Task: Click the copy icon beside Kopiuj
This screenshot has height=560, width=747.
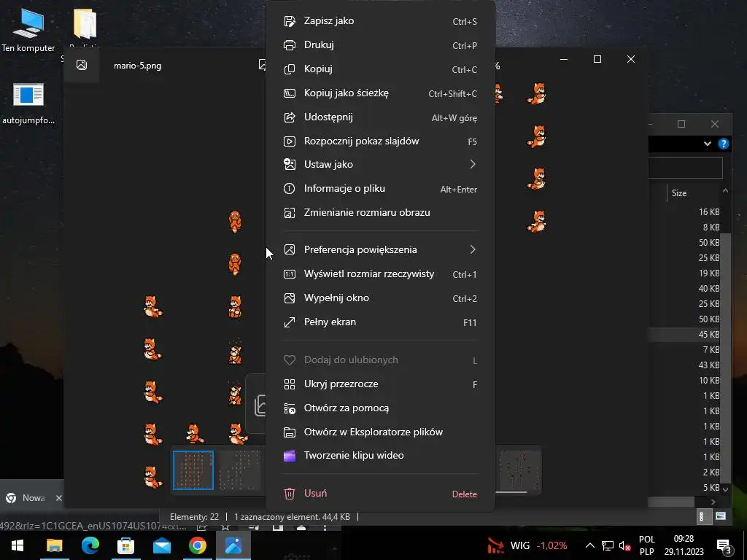Action: coord(289,69)
